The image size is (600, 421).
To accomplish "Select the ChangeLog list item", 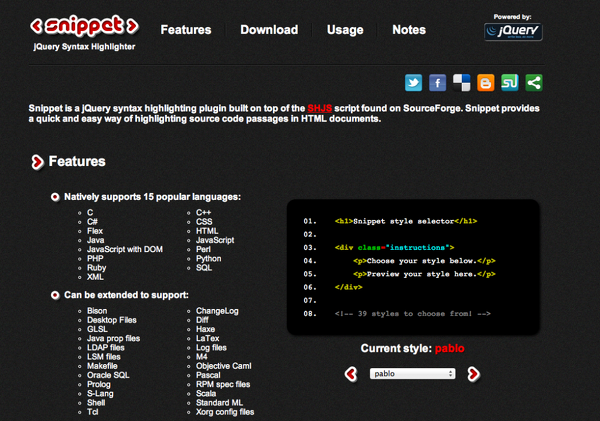I will (217, 311).
